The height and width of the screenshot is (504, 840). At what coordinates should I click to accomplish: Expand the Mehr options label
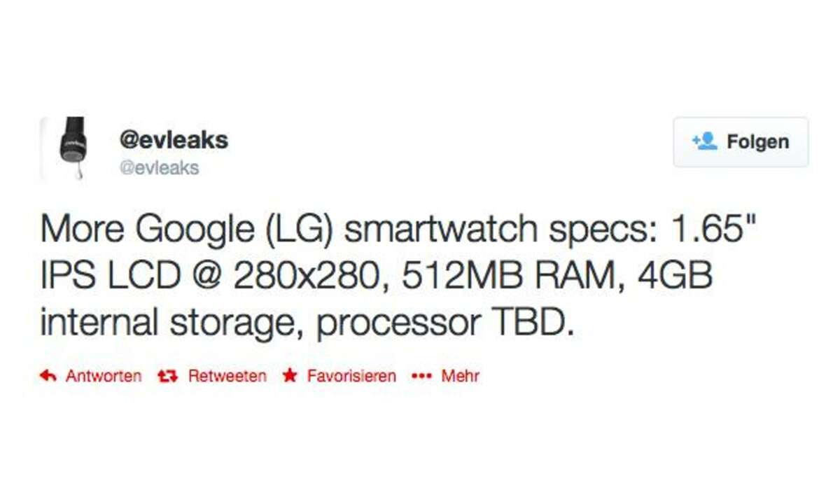[461, 377]
